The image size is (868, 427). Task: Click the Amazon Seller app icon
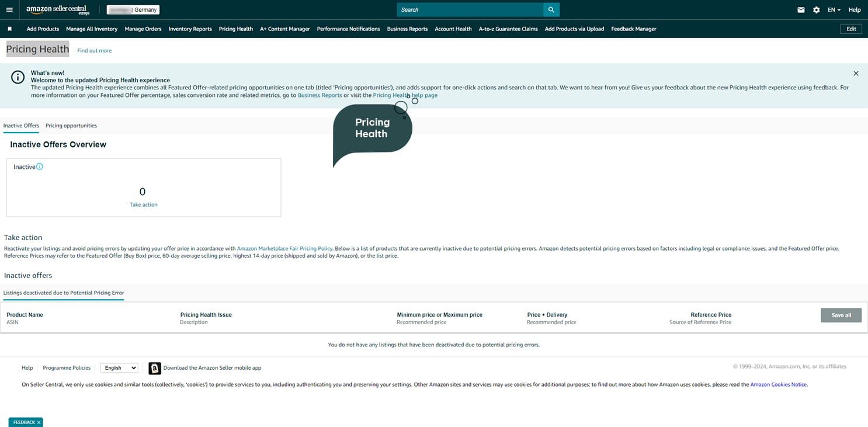(154, 368)
